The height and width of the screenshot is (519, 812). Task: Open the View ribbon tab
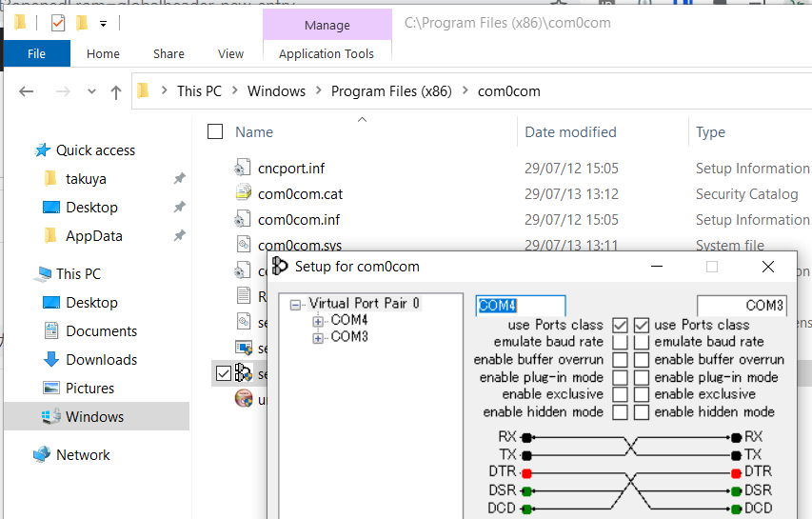point(230,54)
